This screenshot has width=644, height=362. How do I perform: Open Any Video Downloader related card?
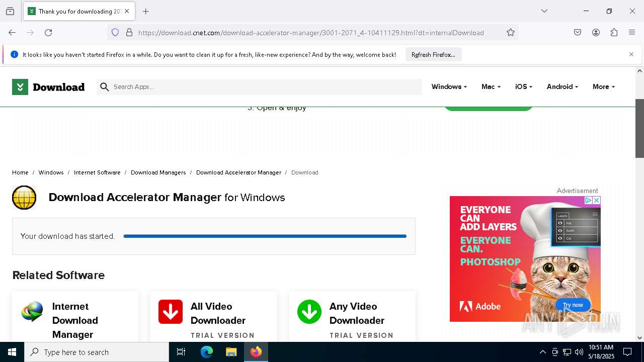point(352,317)
